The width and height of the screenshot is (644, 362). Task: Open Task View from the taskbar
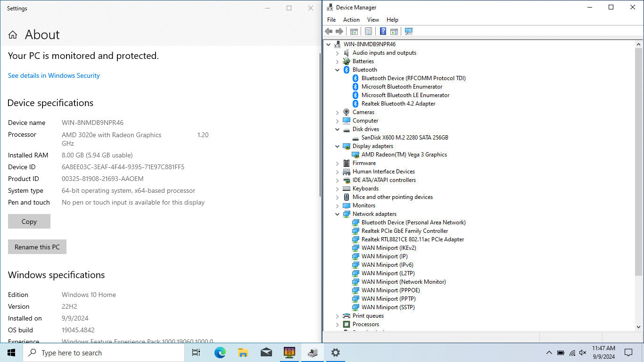[196, 353]
